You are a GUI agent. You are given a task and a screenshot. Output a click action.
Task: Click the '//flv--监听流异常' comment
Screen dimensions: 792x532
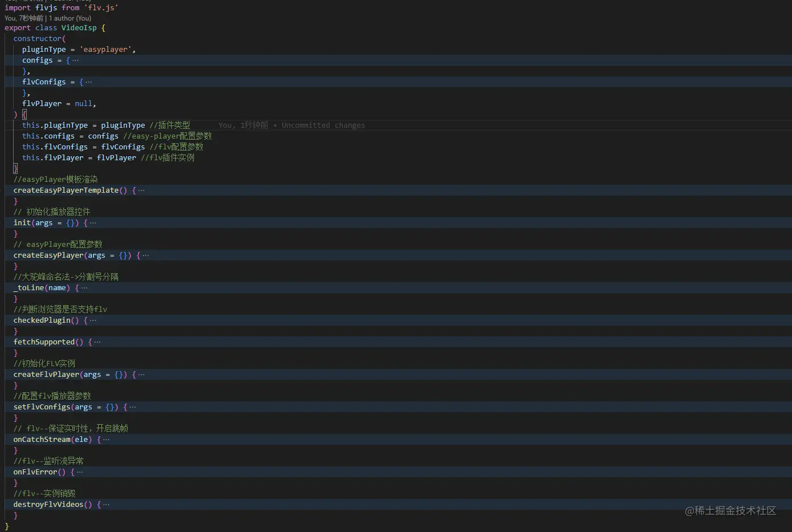pos(48,461)
